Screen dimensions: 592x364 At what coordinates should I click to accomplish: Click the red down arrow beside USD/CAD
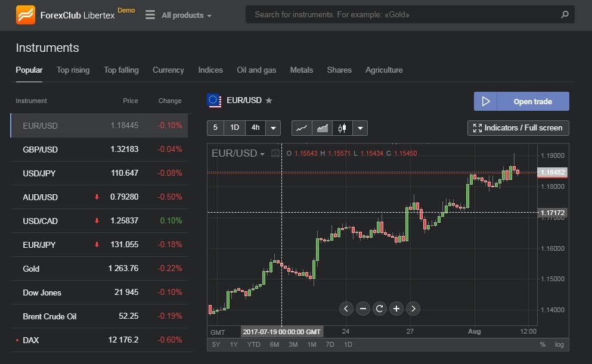(97, 220)
